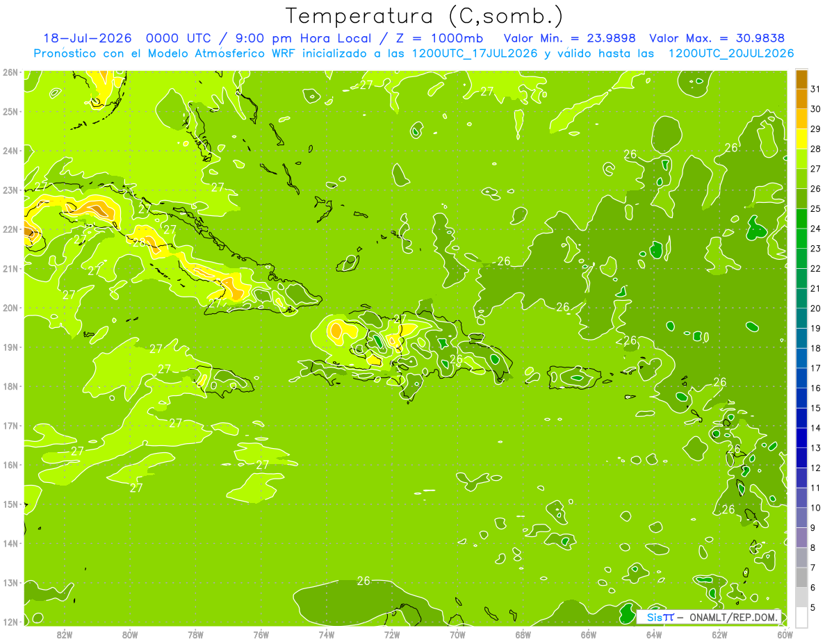Click the "22N" latitude axis label
Screen dimensions: 834x644
[x=10, y=229]
